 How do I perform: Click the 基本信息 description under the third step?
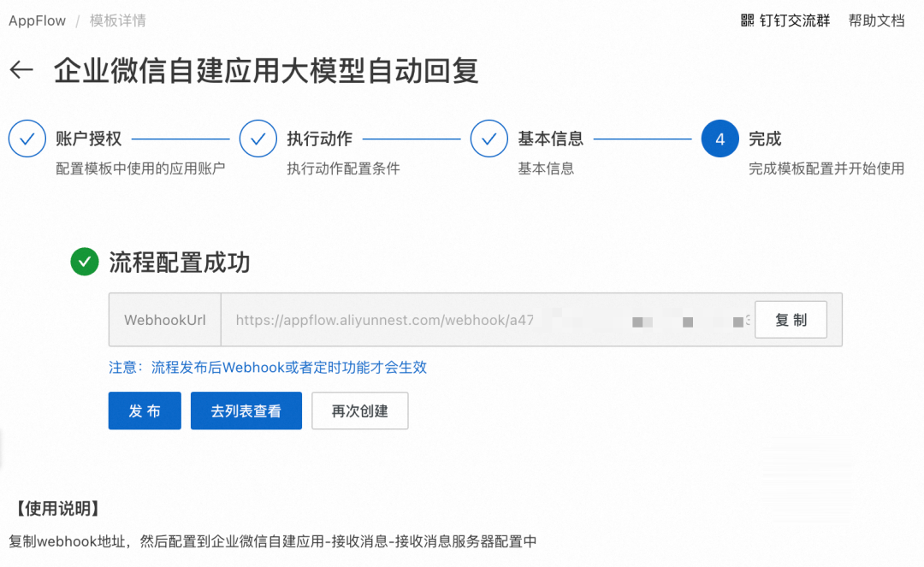tap(546, 168)
